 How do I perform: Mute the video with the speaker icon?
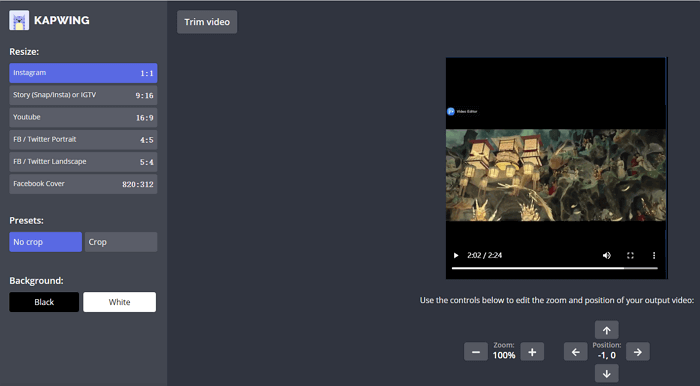click(607, 255)
